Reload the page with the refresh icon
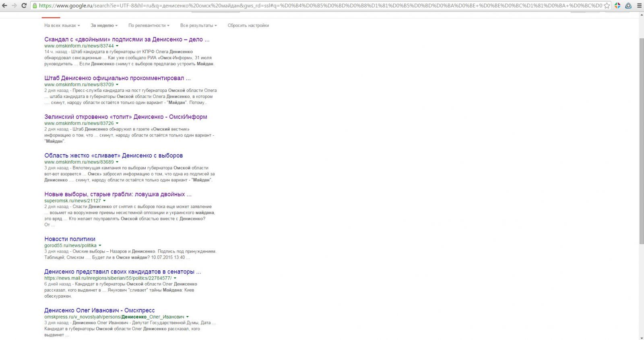Image resolution: width=644 pixels, height=340 pixels. (x=24, y=6)
